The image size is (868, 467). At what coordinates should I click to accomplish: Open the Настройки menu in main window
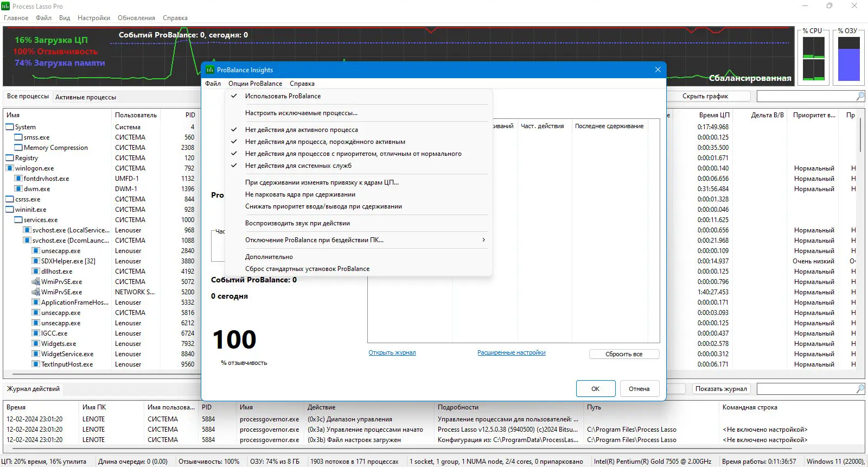[94, 18]
